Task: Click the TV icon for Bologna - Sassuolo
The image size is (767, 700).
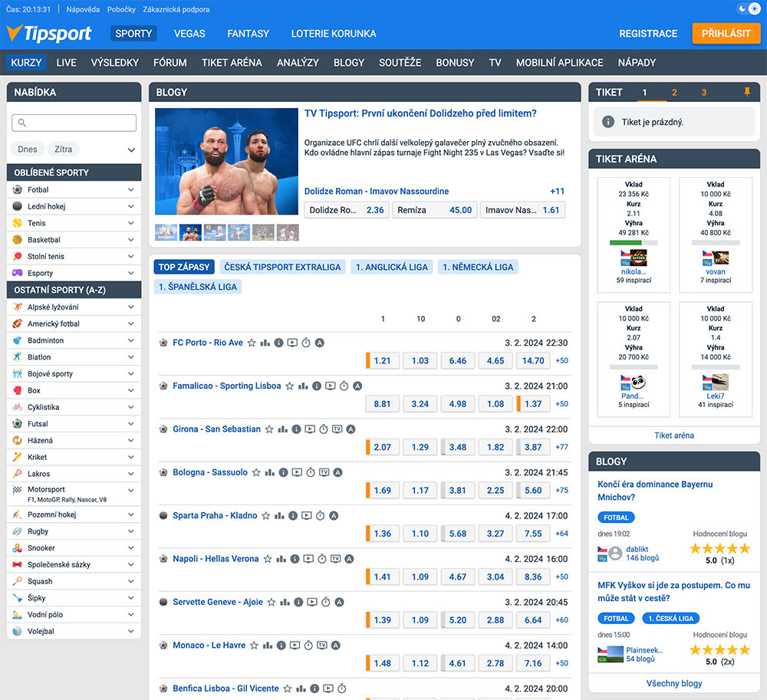Action: (x=324, y=472)
